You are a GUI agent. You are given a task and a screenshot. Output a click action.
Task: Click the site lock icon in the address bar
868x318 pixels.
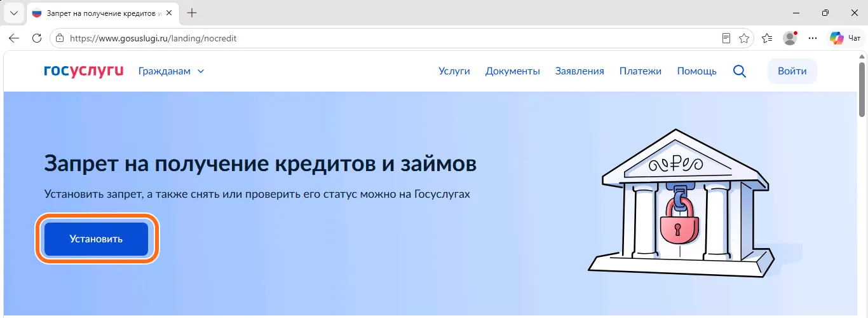coord(60,38)
